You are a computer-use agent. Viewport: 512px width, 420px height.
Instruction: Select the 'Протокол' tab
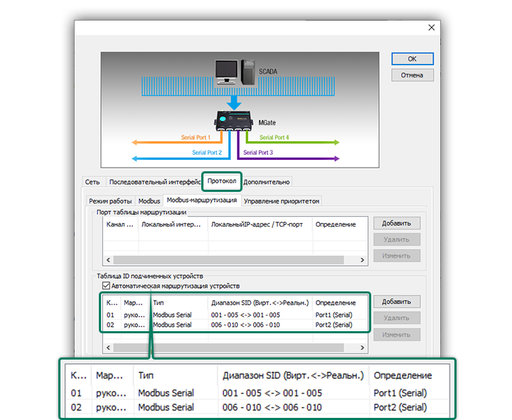(222, 181)
